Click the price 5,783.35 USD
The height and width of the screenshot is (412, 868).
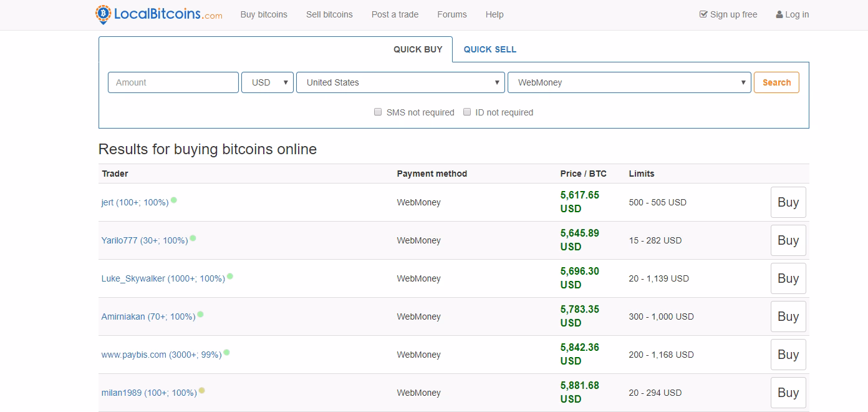[x=580, y=316]
